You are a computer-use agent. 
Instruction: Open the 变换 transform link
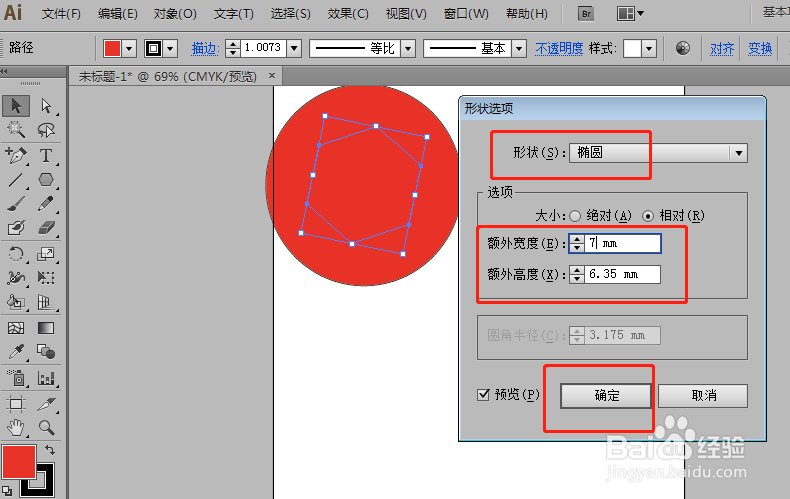click(x=760, y=48)
